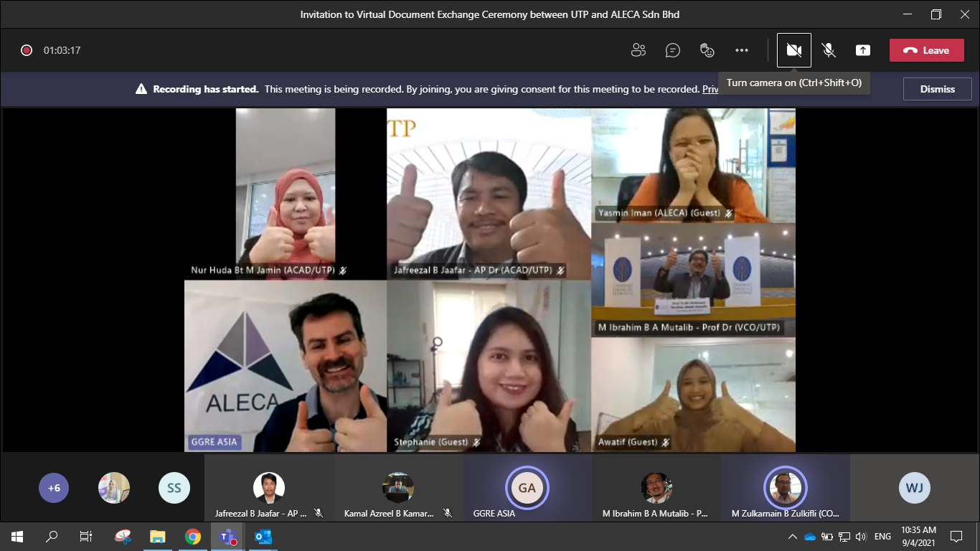Click the red recording indicator icon
The image size is (980, 551).
(x=27, y=50)
